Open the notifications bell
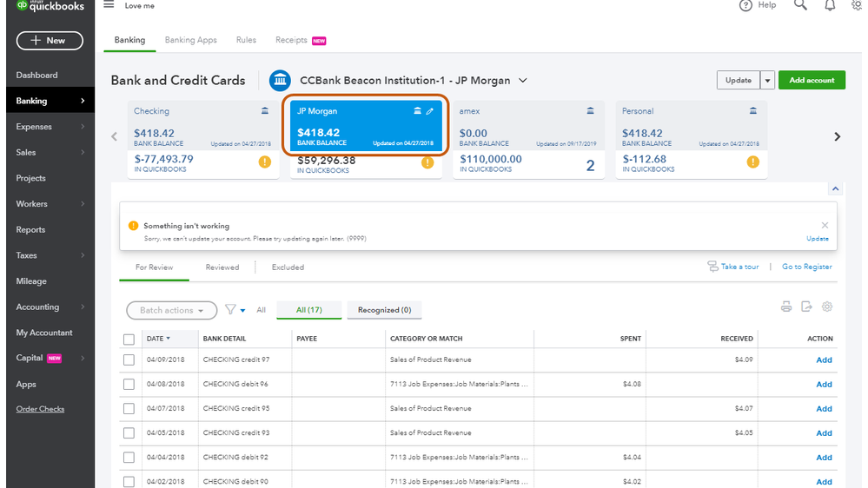 coord(830,5)
